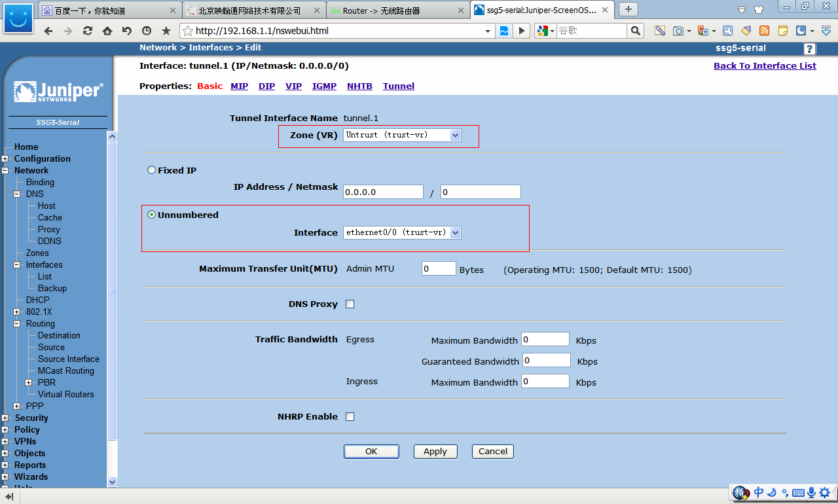Screen dimensions: 838x504
Task: Click the browser back arrow
Action: 48,31
